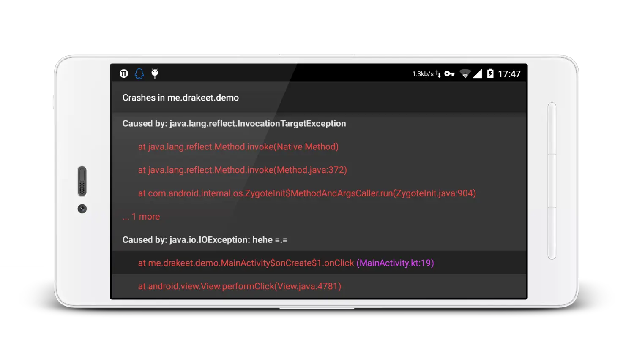The width and height of the screenshot is (634, 364).
Task: Open the (MainActivity.kt:19) source link
Action: click(395, 263)
